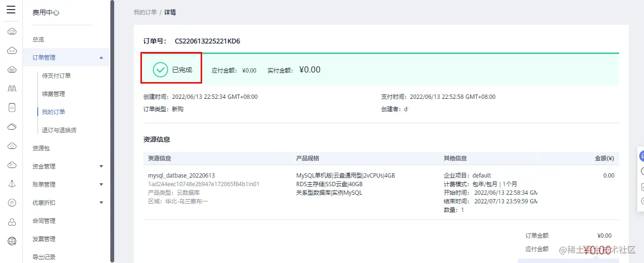Click resource name mysql_datbase_20220613
644x263 pixels.
tap(182, 176)
